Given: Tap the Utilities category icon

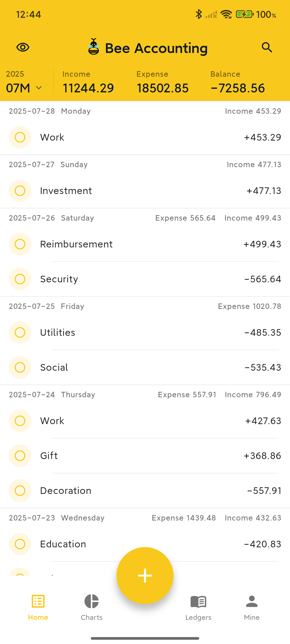Looking at the screenshot, I should coord(20,332).
